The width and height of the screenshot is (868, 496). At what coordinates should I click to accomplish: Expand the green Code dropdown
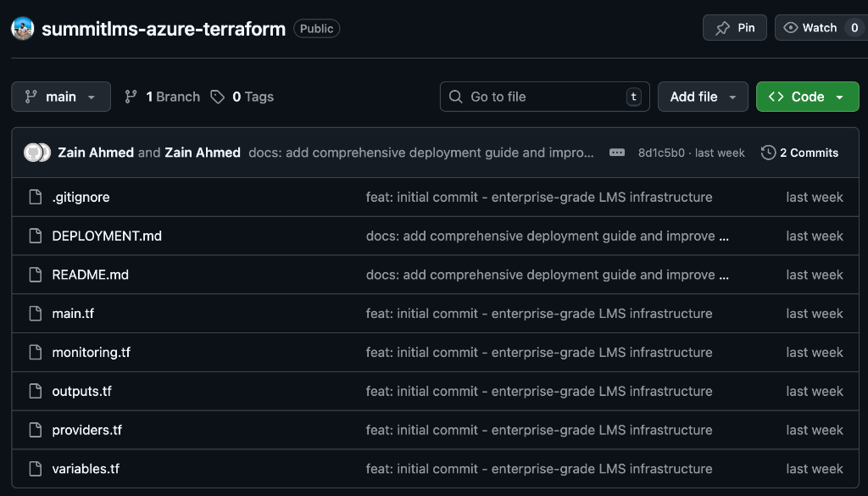coord(807,97)
